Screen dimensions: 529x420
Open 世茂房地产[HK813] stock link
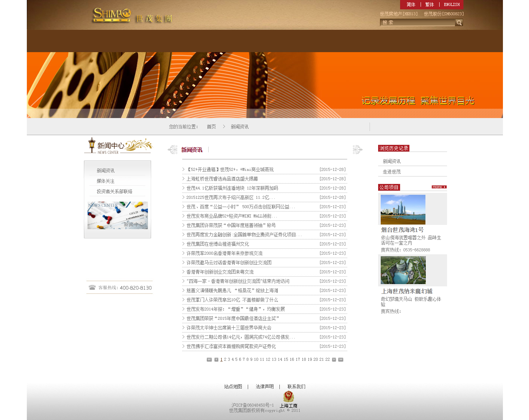399,14
